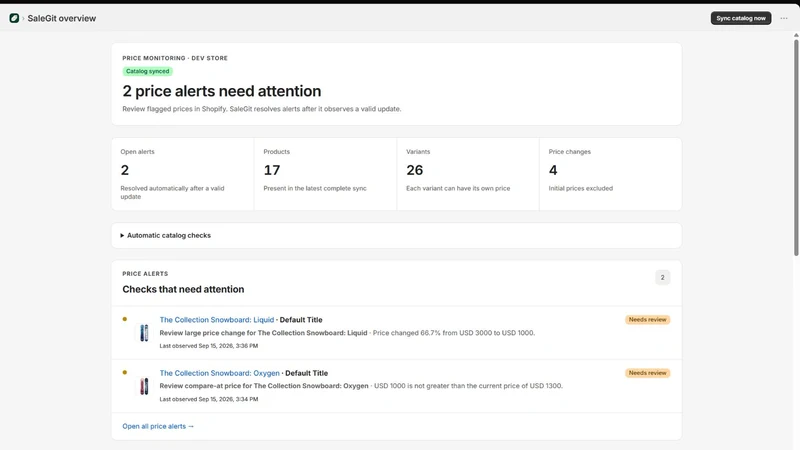Click the heading 2 price alerts need attention
The width and height of the screenshot is (800, 450).
[222, 91]
